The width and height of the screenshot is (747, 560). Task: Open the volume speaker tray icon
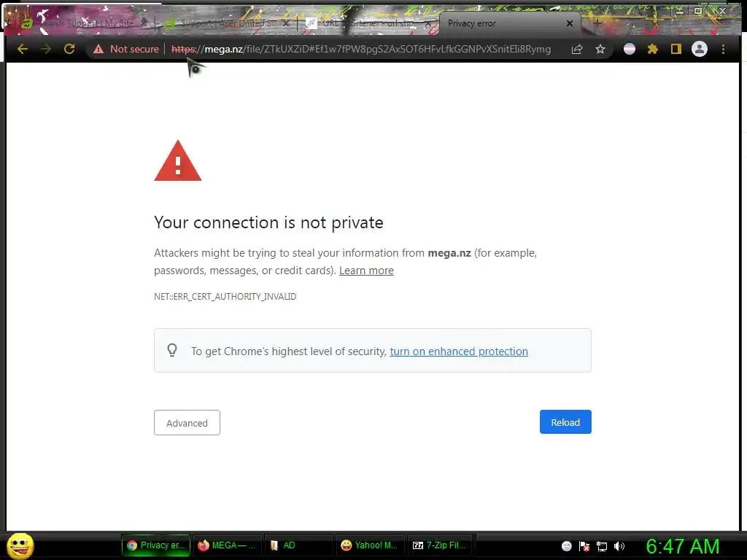[619, 546]
